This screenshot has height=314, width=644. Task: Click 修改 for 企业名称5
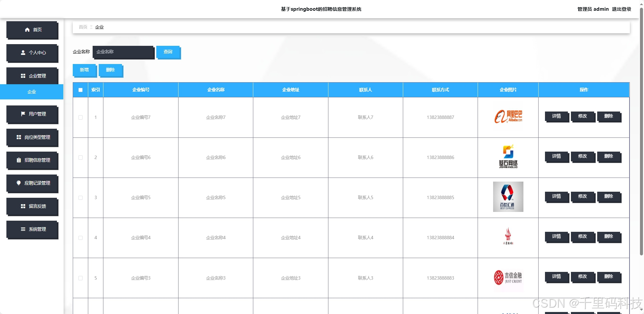583,197
